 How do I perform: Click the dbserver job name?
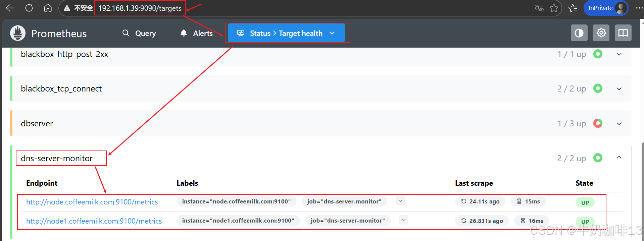(x=37, y=124)
